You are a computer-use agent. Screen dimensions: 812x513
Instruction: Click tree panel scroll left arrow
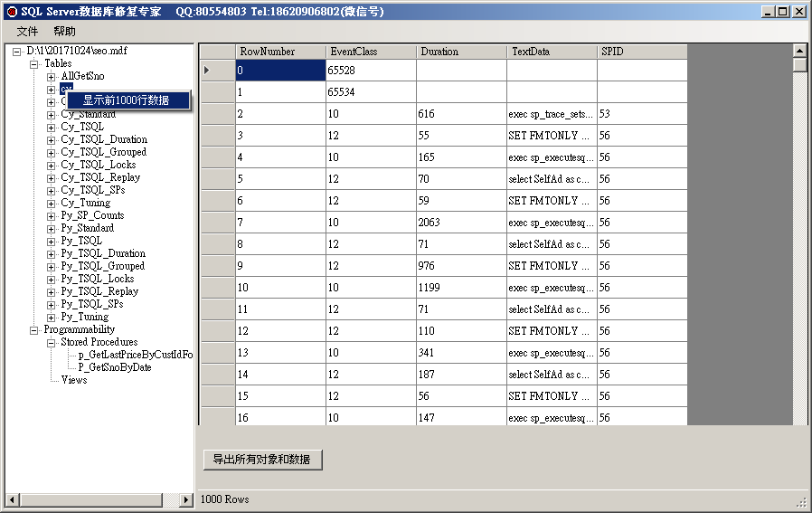[x=12, y=500]
